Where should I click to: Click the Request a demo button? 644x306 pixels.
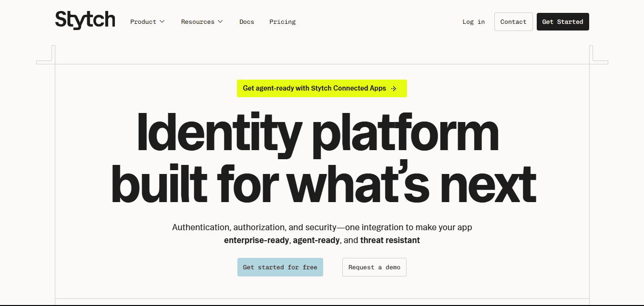click(374, 267)
